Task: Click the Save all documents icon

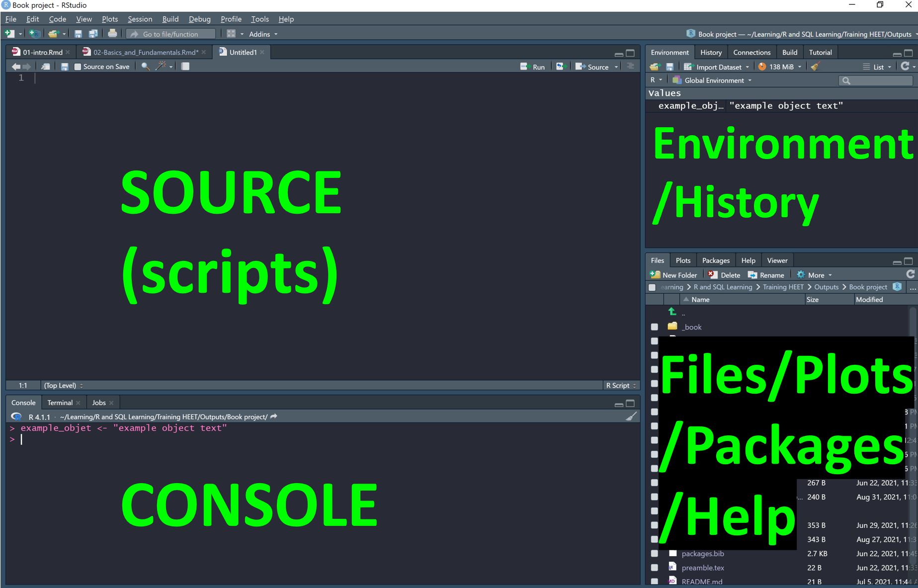Action: (x=93, y=34)
